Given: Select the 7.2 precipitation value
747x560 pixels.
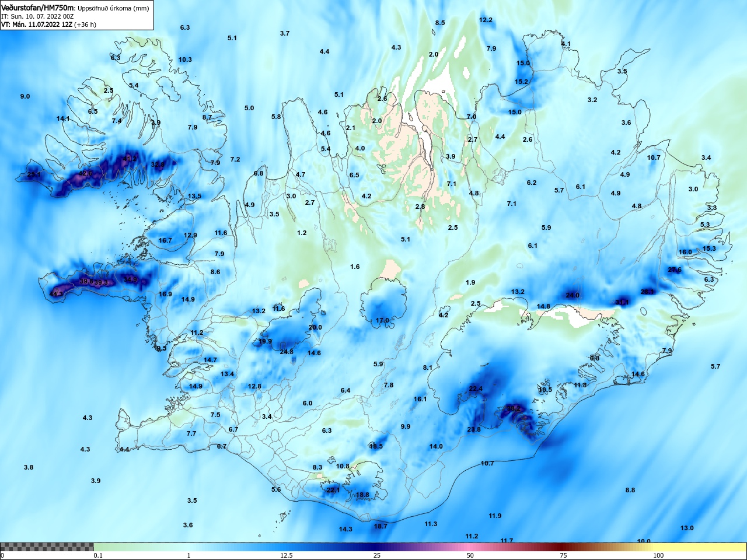Looking at the screenshot, I should tap(235, 159).
